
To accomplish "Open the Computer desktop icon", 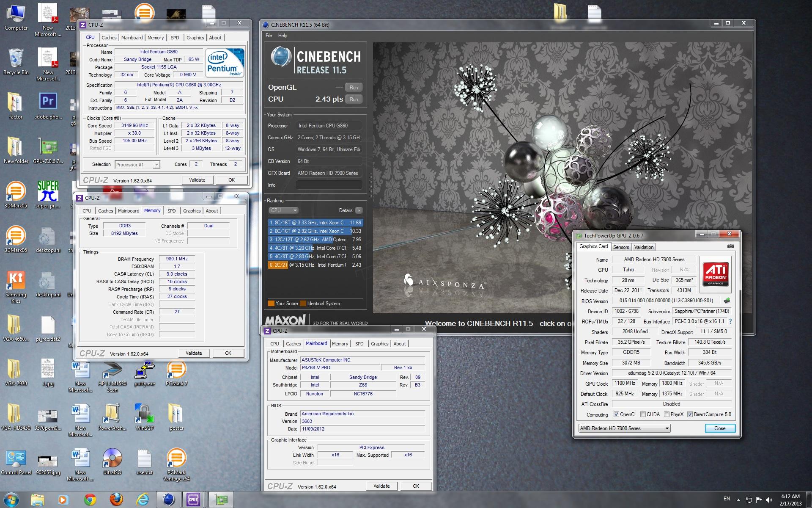I will point(16,17).
